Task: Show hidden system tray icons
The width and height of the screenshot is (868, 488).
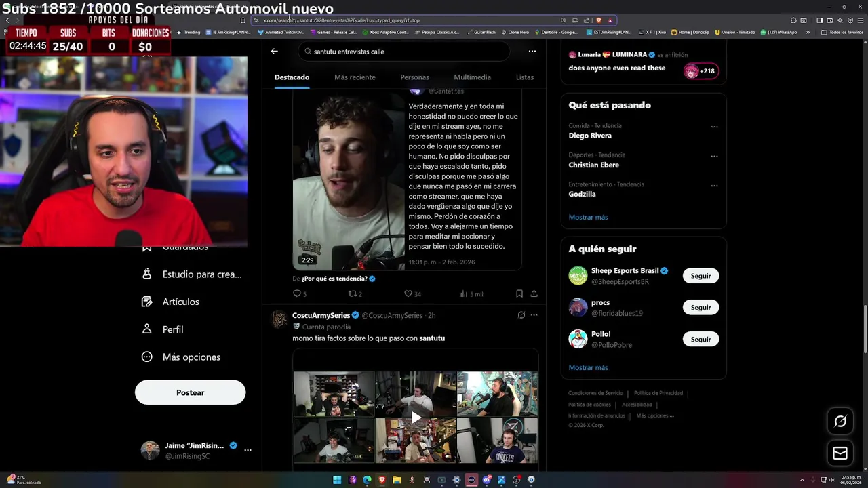Action: [802, 480]
